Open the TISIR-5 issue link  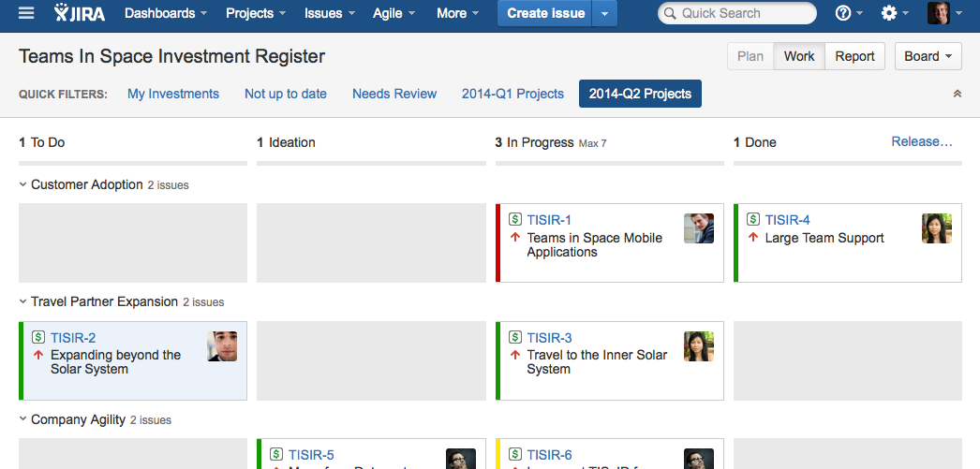(x=311, y=455)
